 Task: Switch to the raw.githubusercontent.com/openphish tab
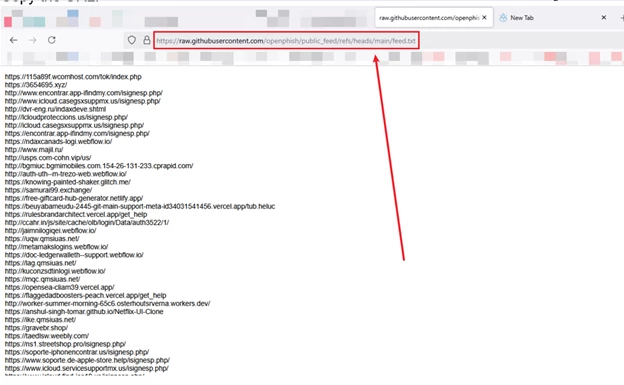tap(429, 18)
